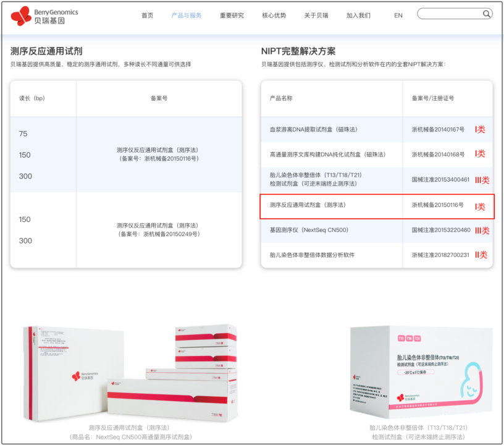
Task: Click the 浙杭械备20150249号 reagent entry
Action: tap(159, 230)
